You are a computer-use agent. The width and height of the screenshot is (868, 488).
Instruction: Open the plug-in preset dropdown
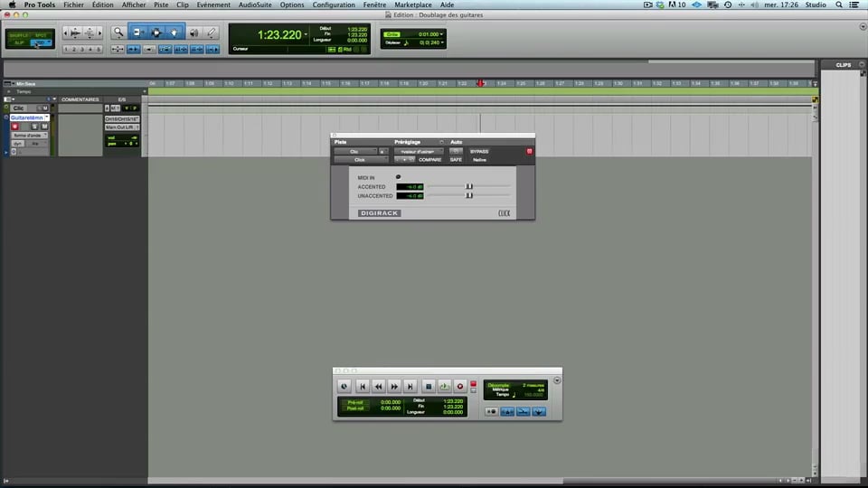pos(416,151)
